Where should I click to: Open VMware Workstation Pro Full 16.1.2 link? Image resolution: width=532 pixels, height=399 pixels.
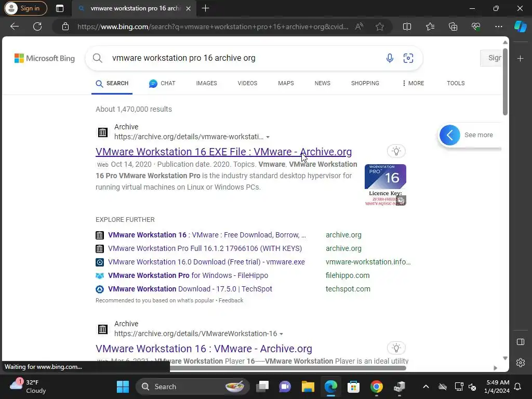tap(205, 248)
